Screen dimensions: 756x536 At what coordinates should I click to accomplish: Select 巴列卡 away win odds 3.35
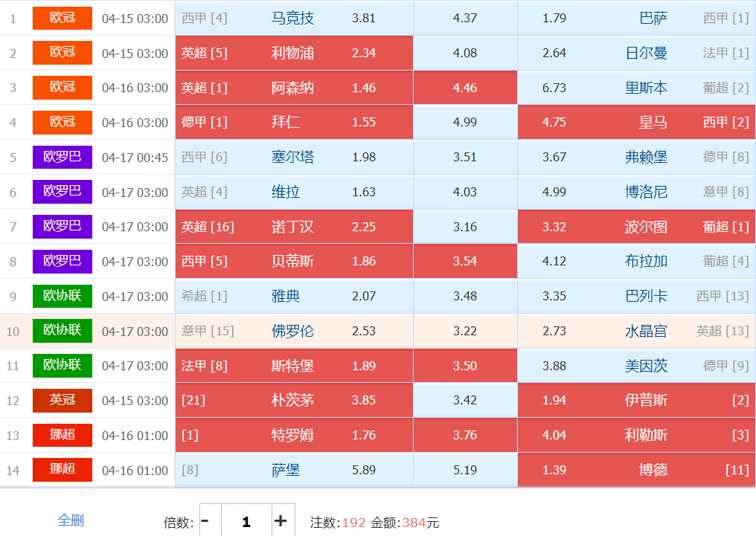point(636,296)
